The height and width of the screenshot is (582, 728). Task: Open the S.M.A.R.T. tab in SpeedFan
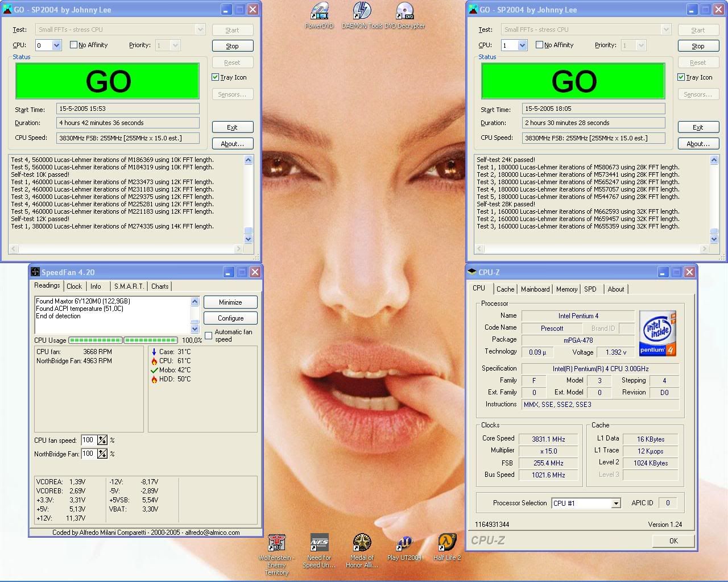[129, 286]
